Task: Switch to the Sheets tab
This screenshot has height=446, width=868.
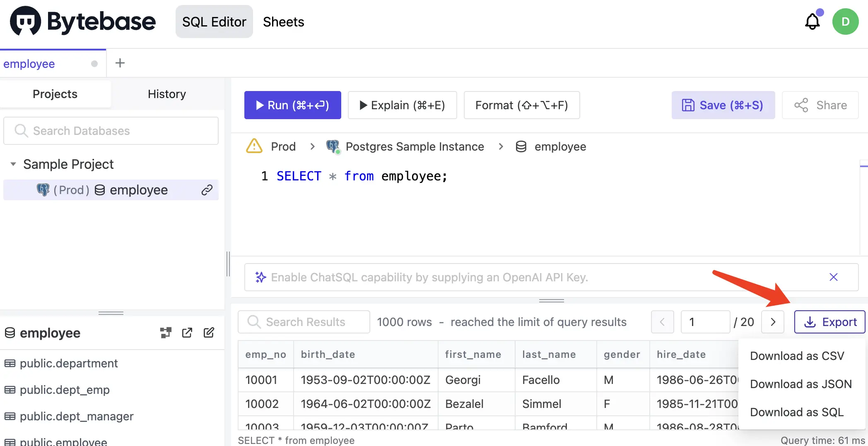Action: (x=284, y=22)
